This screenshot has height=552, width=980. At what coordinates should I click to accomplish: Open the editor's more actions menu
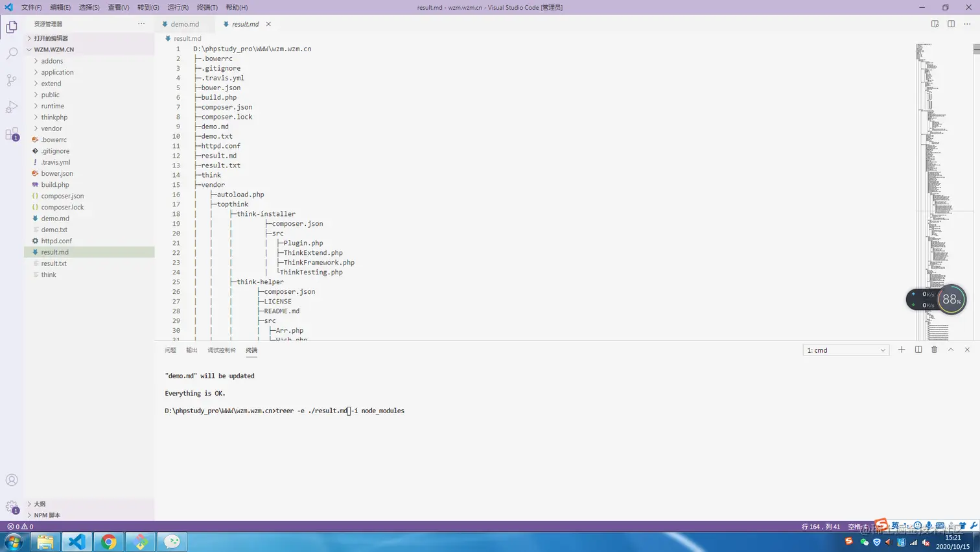coord(967,24)
